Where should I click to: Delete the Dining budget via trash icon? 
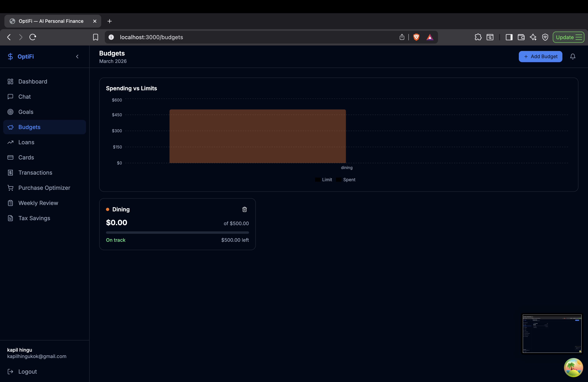tap(244, 209)
